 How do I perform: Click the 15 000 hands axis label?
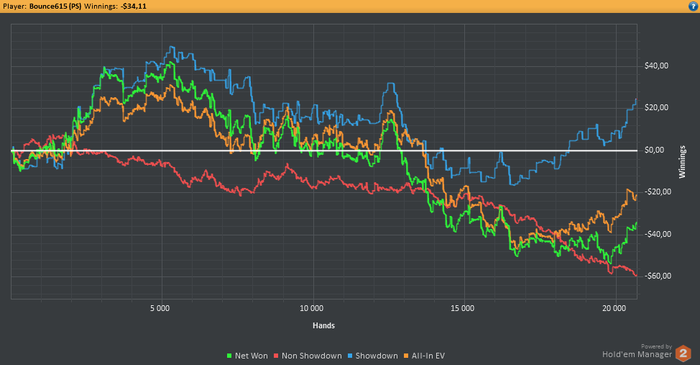tap(462, 308)
